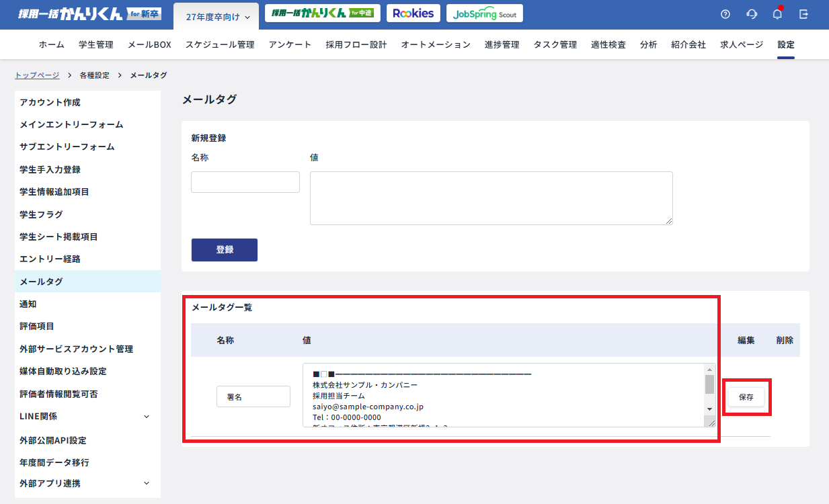Open 採用一括かんりくん for中途

point(322,13)
